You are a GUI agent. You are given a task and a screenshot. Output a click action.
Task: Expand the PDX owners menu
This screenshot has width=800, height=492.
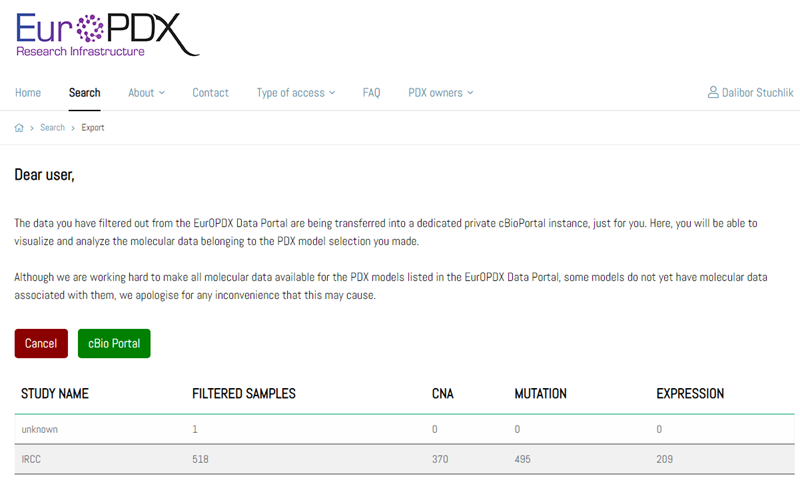(x=440, y=93)
